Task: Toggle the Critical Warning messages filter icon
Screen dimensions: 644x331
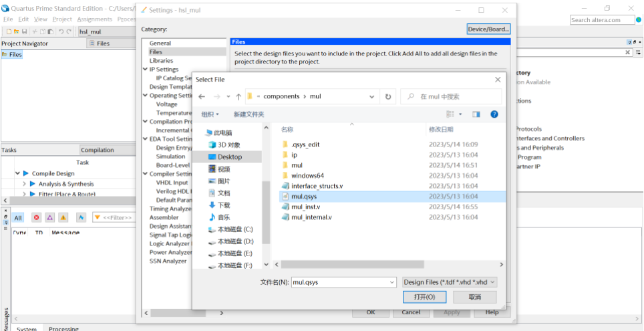Action: (x=49, y=217)
